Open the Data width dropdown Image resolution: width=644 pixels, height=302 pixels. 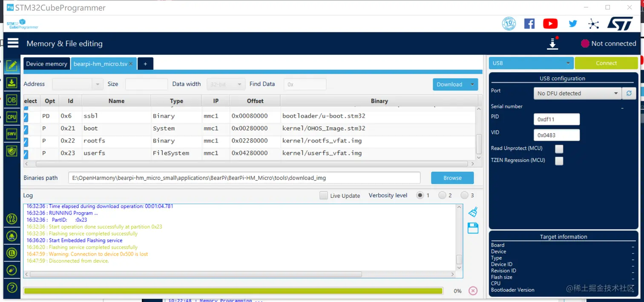(226, 84)
